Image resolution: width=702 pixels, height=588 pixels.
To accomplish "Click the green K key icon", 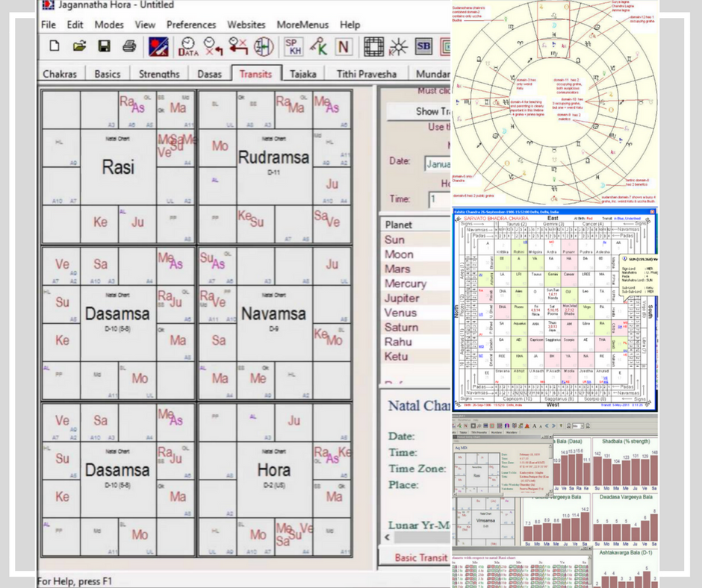I will 319,47.
